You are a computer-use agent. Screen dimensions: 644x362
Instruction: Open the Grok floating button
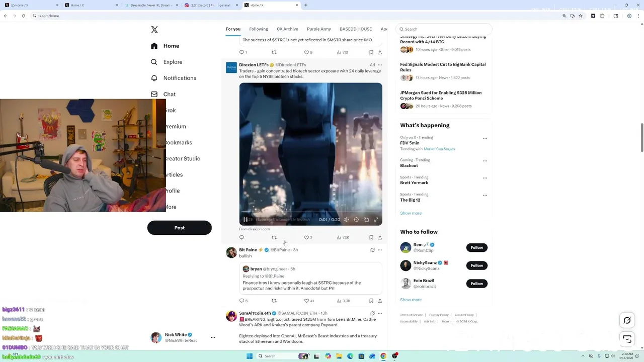point(627,320)
